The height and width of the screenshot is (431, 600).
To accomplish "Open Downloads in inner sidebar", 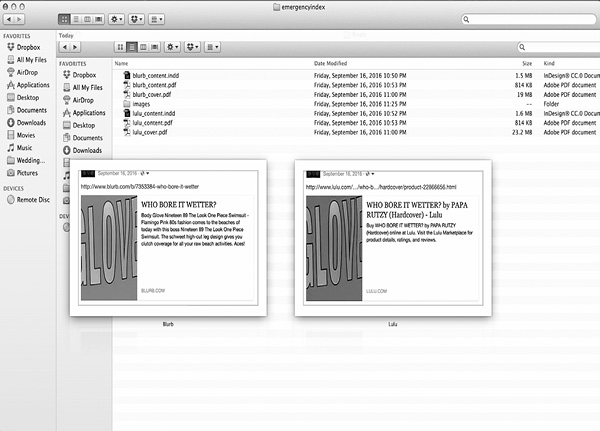I will click(x=83, y=150).
